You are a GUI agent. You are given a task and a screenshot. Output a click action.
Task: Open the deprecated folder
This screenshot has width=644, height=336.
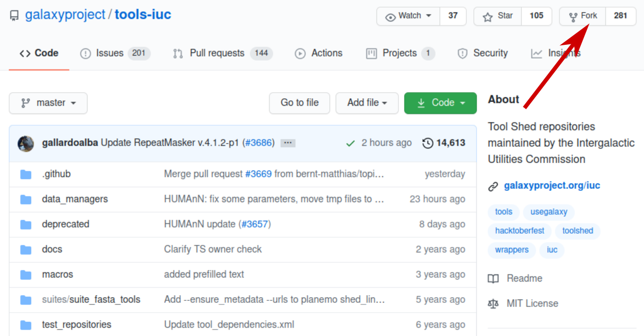point(66,224)
